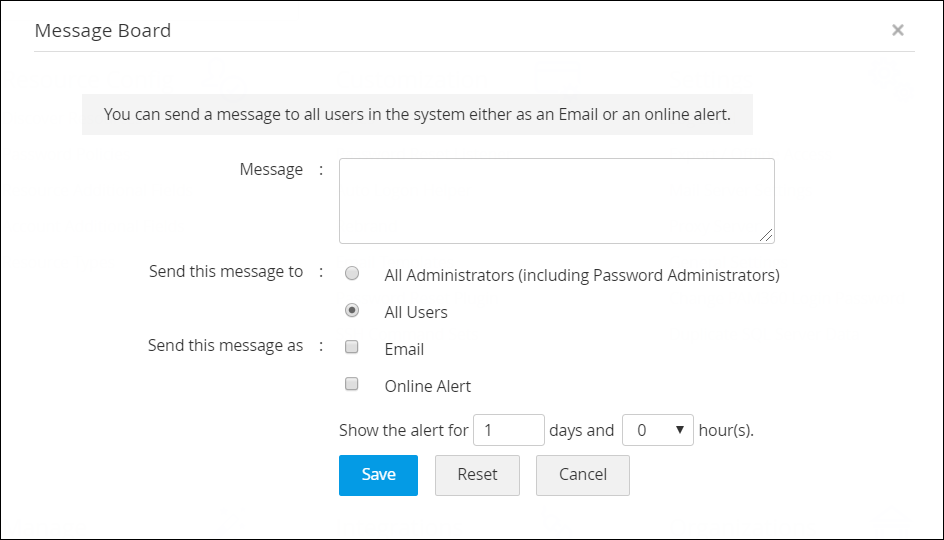Click the Reset button
The height and width of the screenshot is (540, 944).
click(477, 475)
